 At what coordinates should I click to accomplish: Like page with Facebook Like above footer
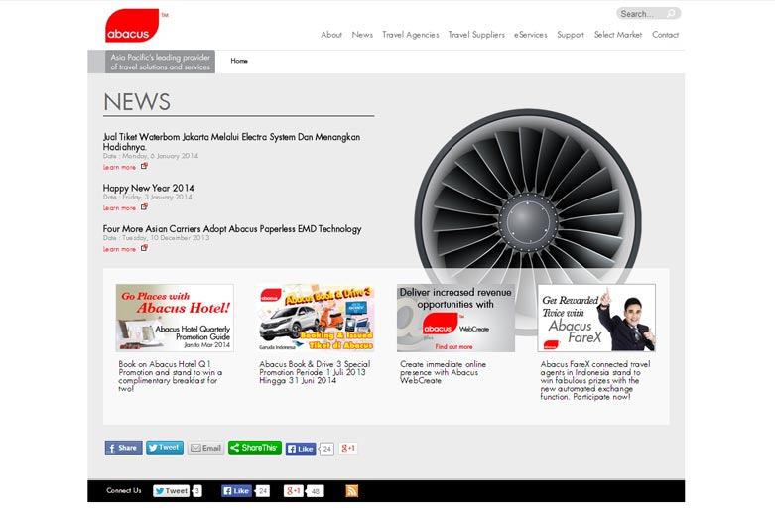point(301,449)
